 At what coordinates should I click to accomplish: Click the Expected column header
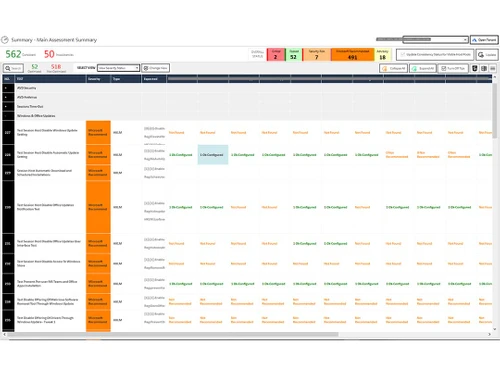tap(154, 79)
